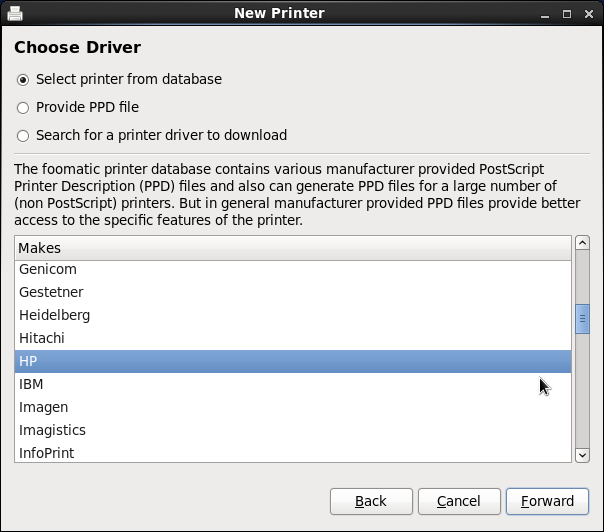Screen dimensions: 604x532
Task: Maximize the New Printer window
Action: [x=567, y=14]
